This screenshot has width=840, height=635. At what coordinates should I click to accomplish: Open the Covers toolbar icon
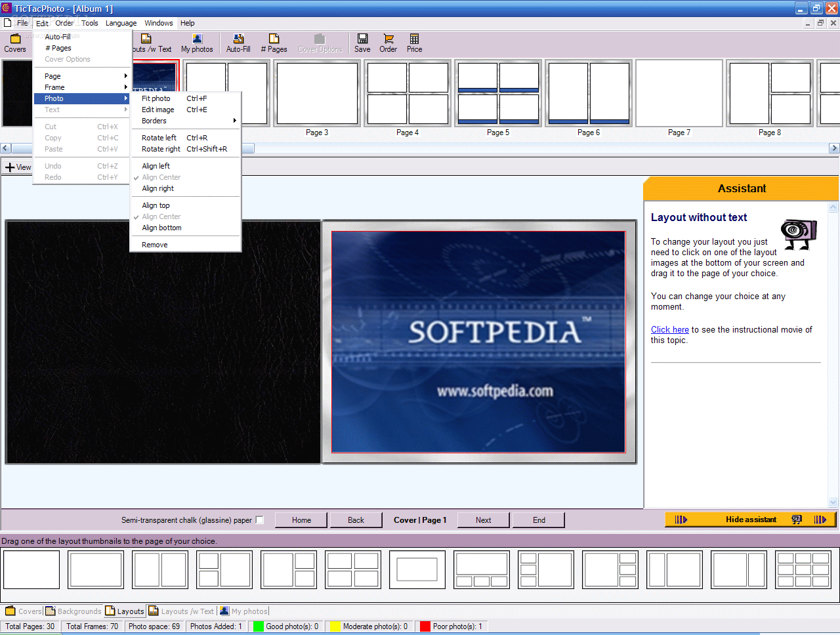pos(15,43)
